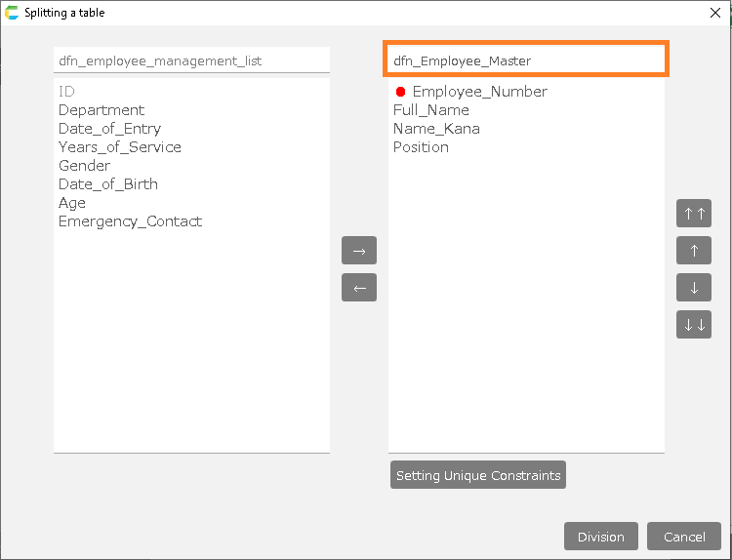The image size is (732, 560).
Task: Select Full_Name in the right list
Action: tap(430, 110)
